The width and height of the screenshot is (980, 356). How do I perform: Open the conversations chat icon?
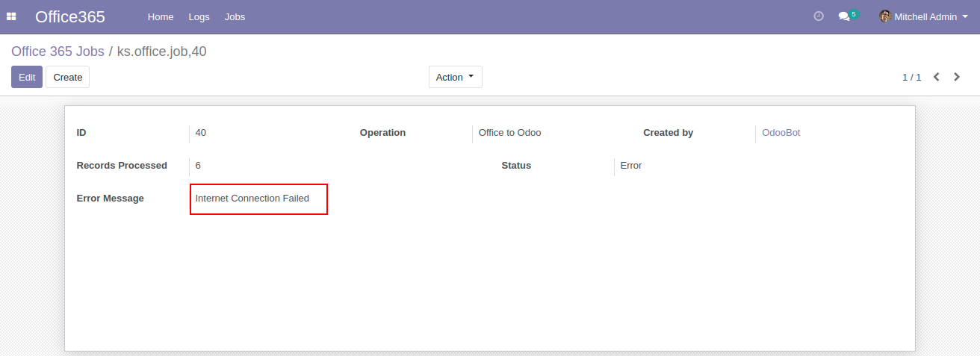point(843,16)
